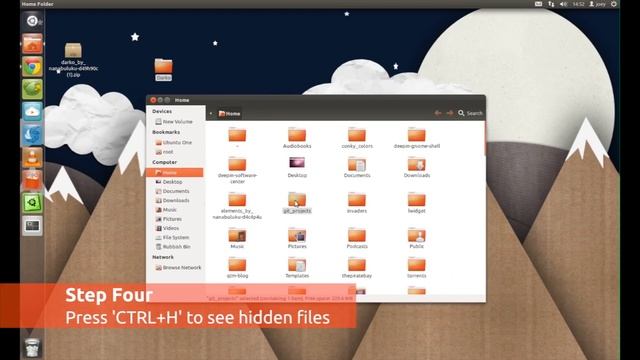This screenshot has width=640, height=360.
Task: Select the Audiobooks folder
Action: tap(297, 138)
